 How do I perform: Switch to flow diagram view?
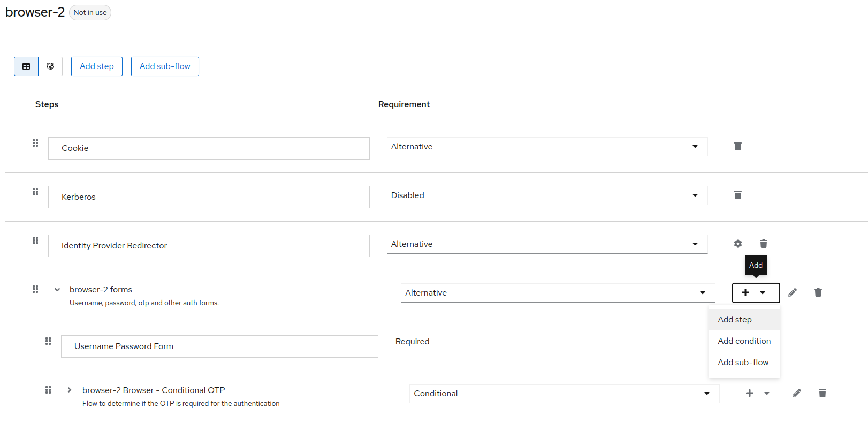click(x=50, y=66)
